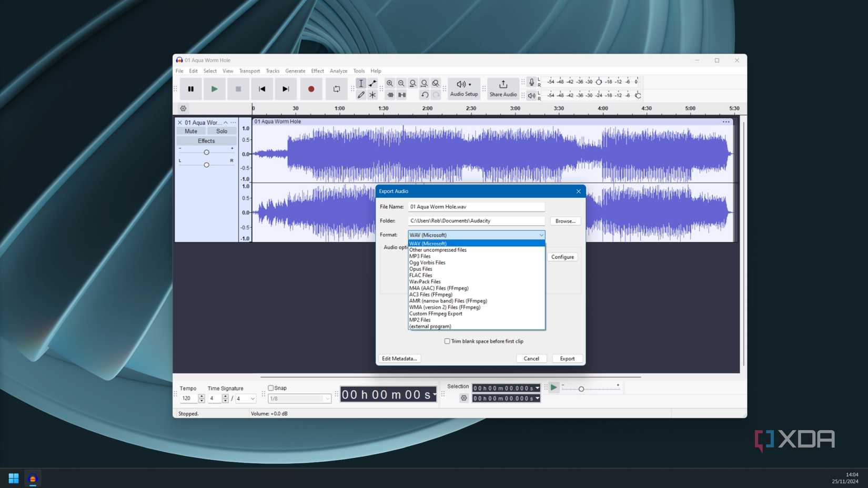
Task: Adjust the track gain slider
Action: click(x=206, y=152)
